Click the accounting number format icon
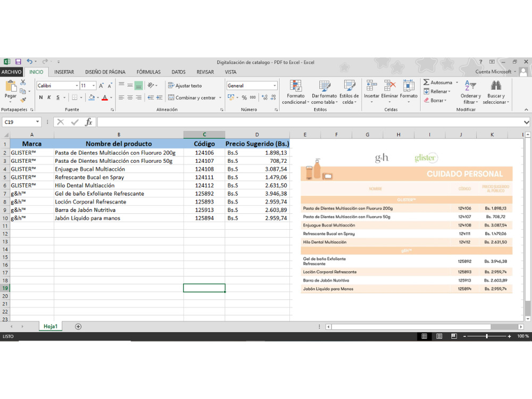532x399 pixels. (231, 98)
